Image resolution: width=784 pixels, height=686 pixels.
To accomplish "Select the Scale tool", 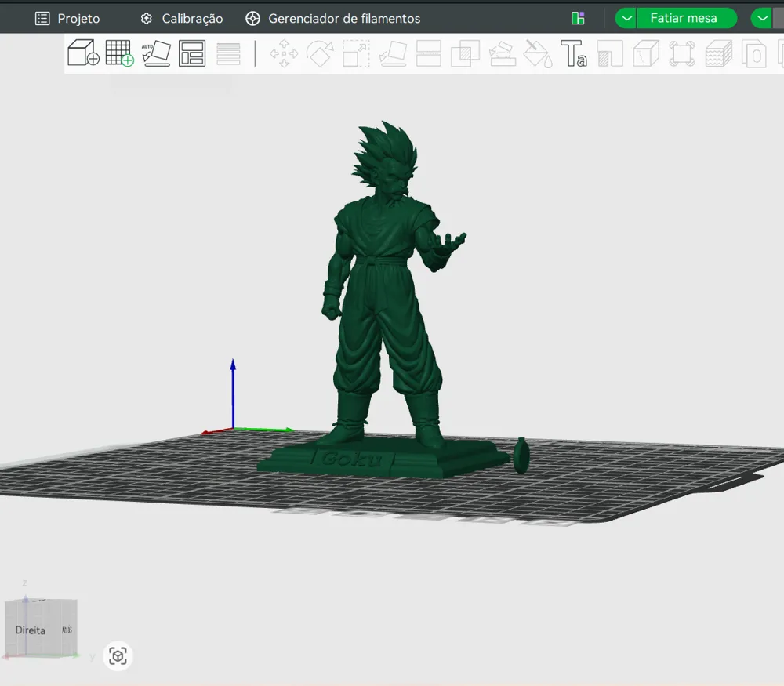I will tap(356, 53).
